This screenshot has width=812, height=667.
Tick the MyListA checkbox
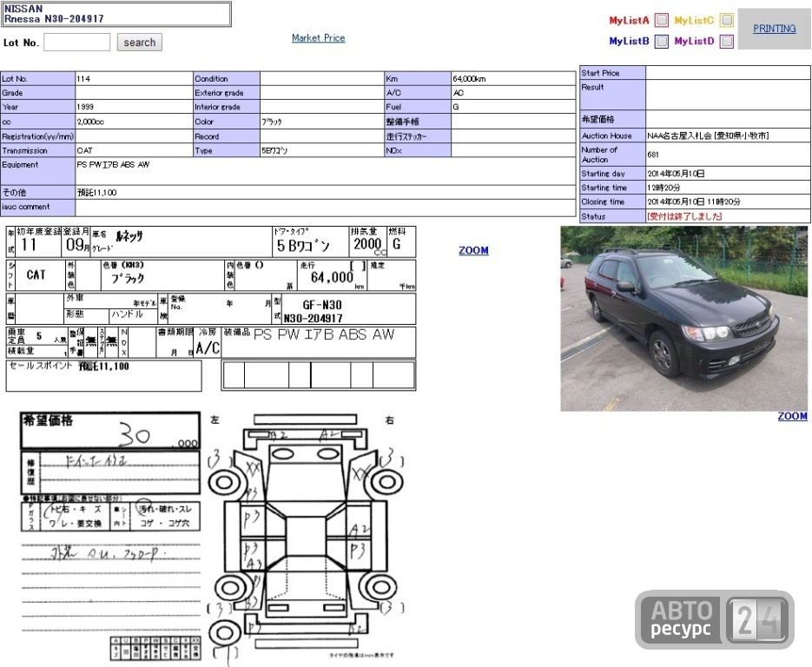click(661, 20)
